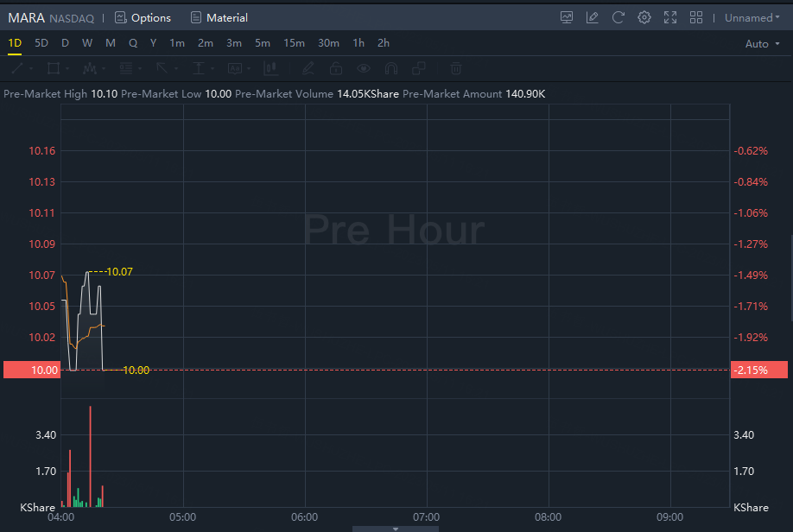
Task: Expand the rectangle tool options arrow
Action: coord(67,69)
